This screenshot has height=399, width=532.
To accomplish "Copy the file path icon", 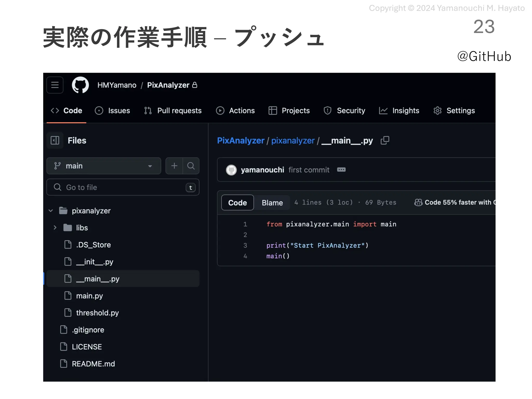I will (x=385, y=141).
